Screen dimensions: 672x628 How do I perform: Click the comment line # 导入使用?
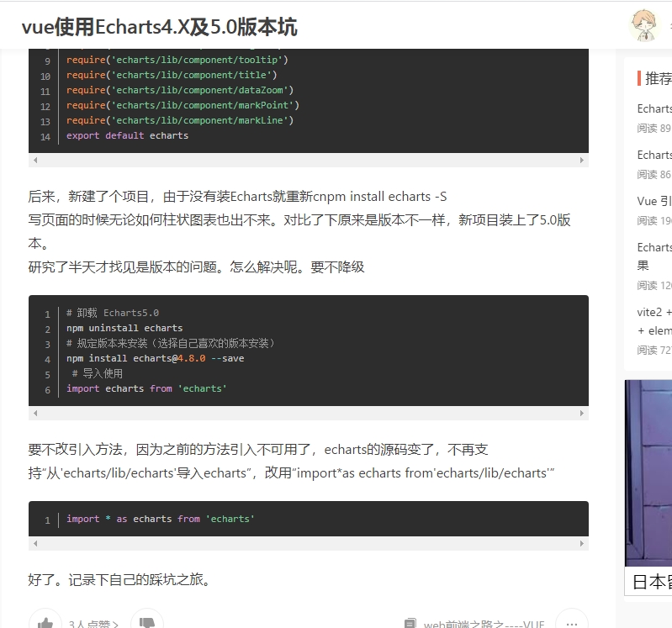tap(98, 373)
